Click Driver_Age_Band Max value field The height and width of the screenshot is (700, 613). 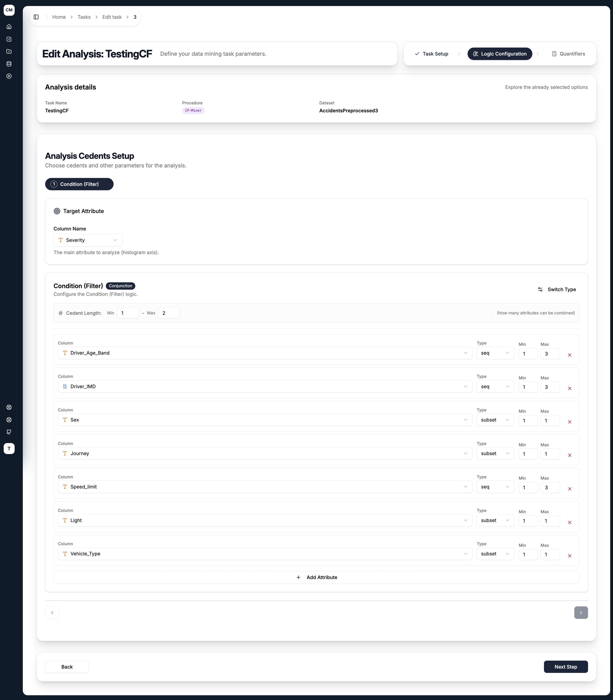pyautogui.click(x=550, y=354)
